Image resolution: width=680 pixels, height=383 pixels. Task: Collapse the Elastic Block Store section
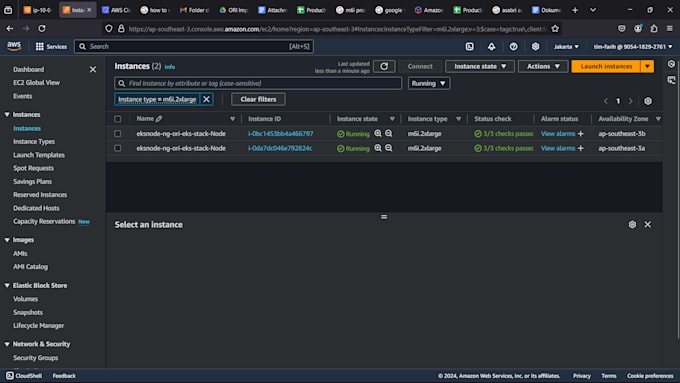[7, 285]
